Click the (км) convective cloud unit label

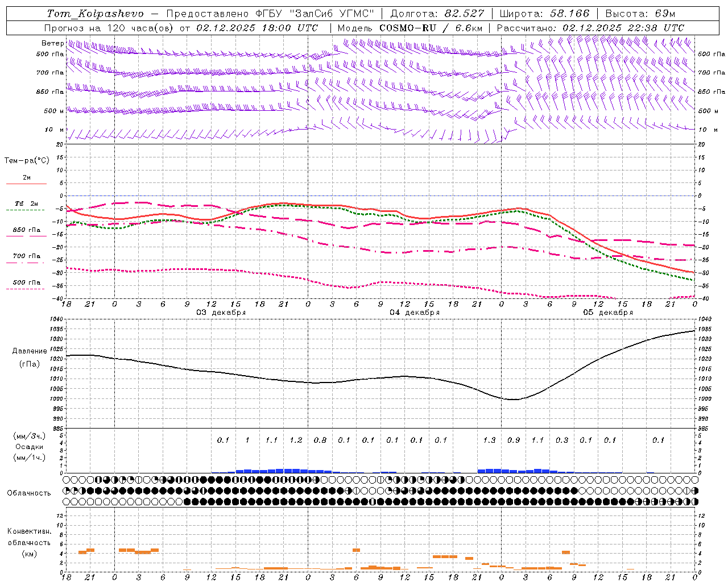pos(29,554)
